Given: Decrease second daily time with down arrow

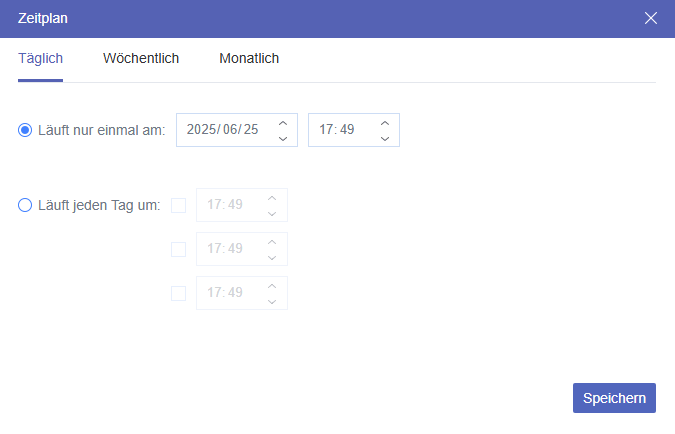Looking at the screenshot, I should (272, 257).
